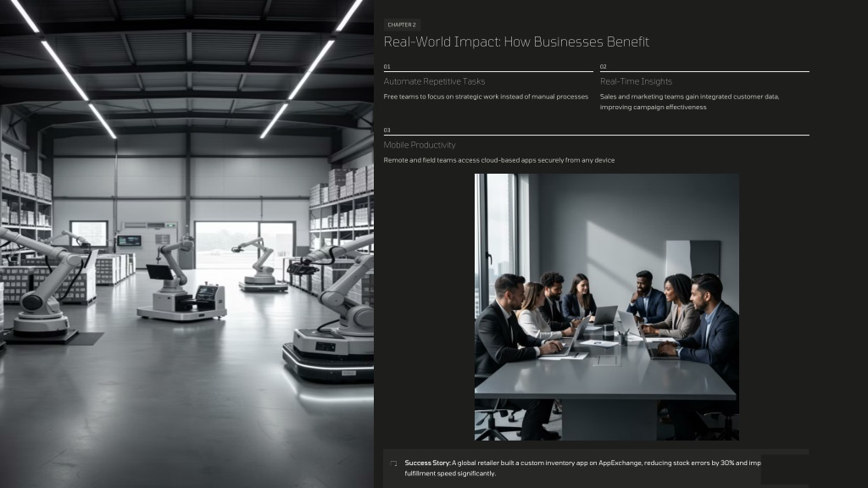The image size is (868, 488).
Task: Select the 03 section number
Action: (387, 130)
